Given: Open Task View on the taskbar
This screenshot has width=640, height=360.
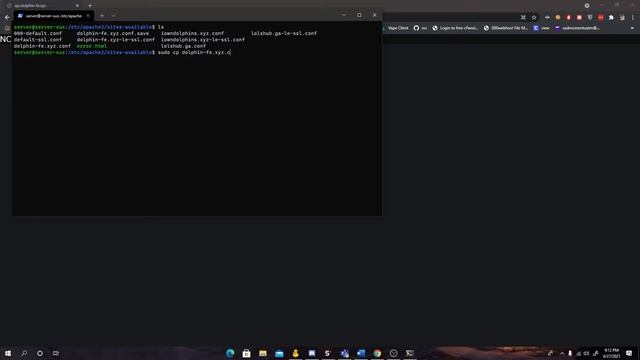Looking at the screenshot, I should (56, 353).
